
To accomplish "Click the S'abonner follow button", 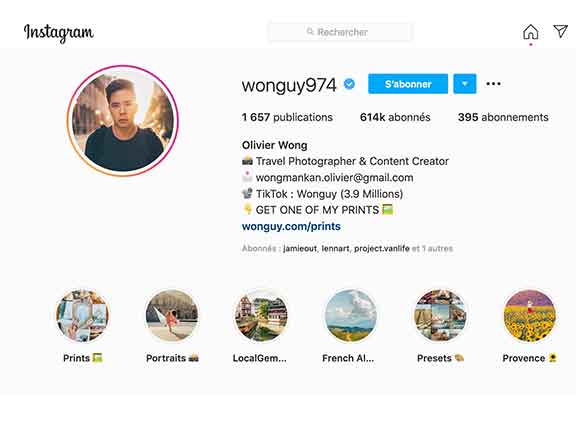I will (408, 84).
